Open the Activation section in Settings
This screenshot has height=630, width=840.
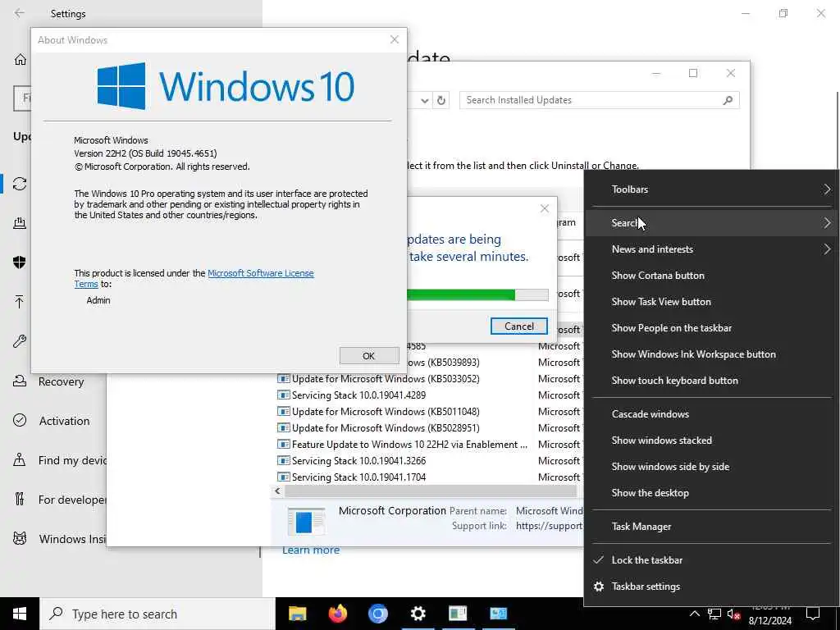click(x=64, y=421)
